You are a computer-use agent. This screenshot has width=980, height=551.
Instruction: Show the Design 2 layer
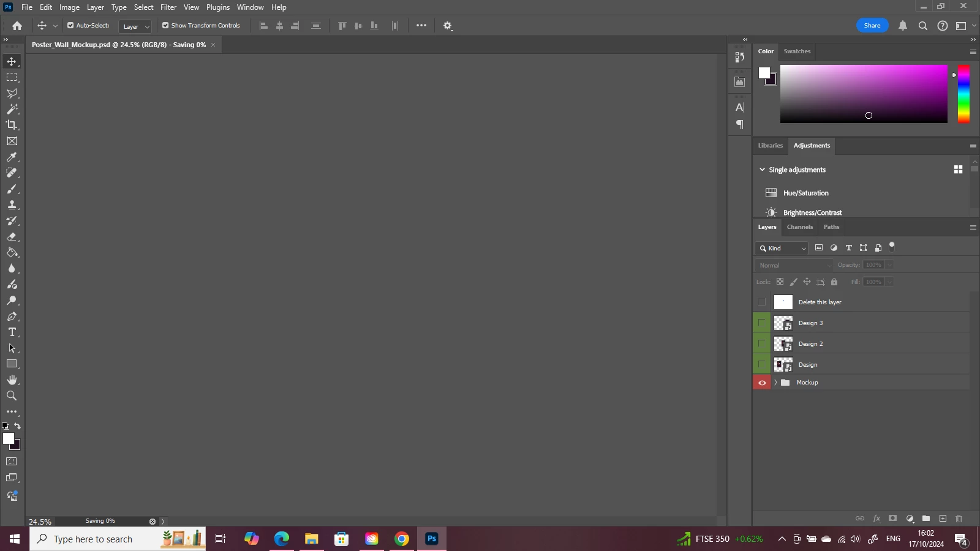tap(762, 343)
